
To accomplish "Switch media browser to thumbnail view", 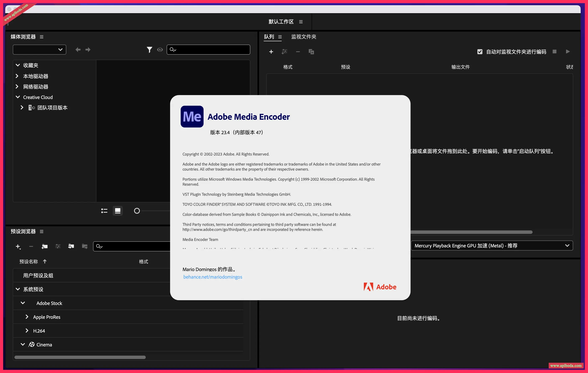I will pyautogui.click(x=118, y=211).
